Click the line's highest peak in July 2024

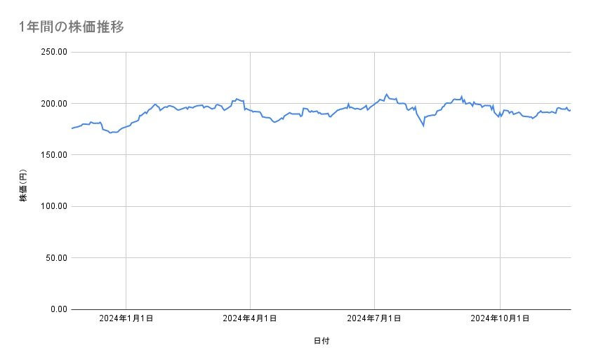[x=386, y=94]
